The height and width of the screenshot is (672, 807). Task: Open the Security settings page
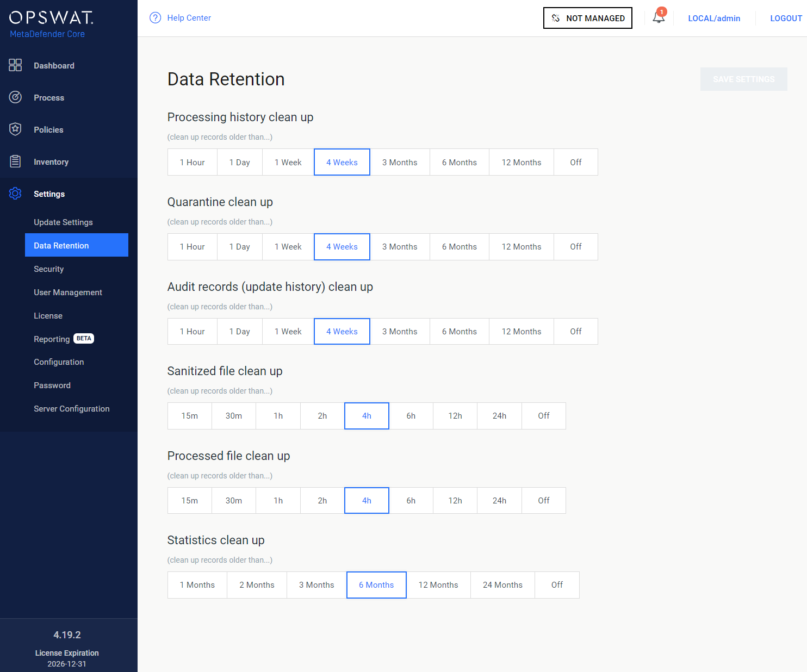tap(49, 269)
